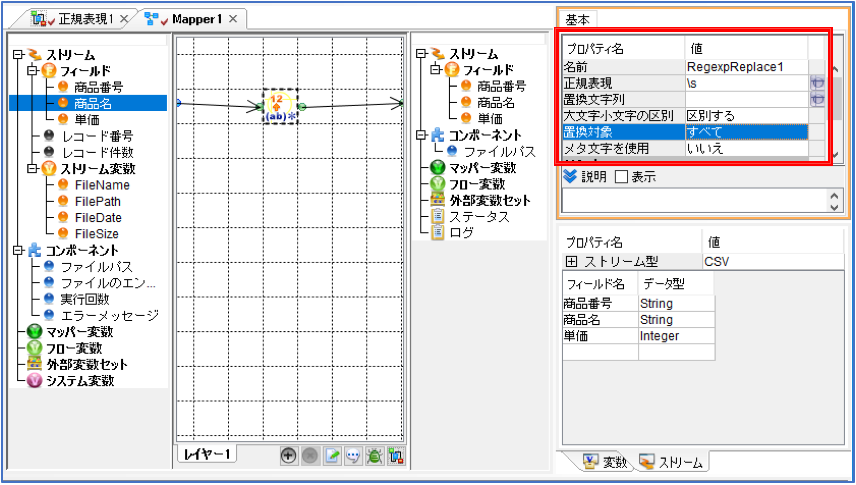Select 単価 field in left stream tree
Viewport: 856px width, 485px height.
pos(87,120)
